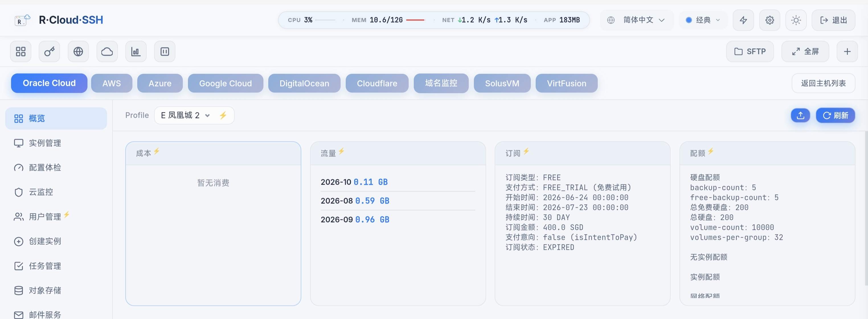Open the 简体中文 language dropdown
Image resolution: width=868 pixels, height=319 pixels.
[637, 20]
